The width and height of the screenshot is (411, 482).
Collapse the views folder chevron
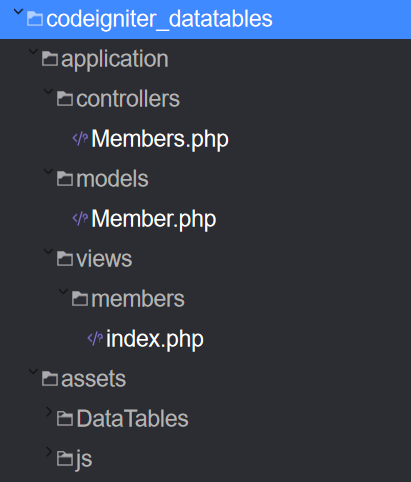[x=48, y=251]
